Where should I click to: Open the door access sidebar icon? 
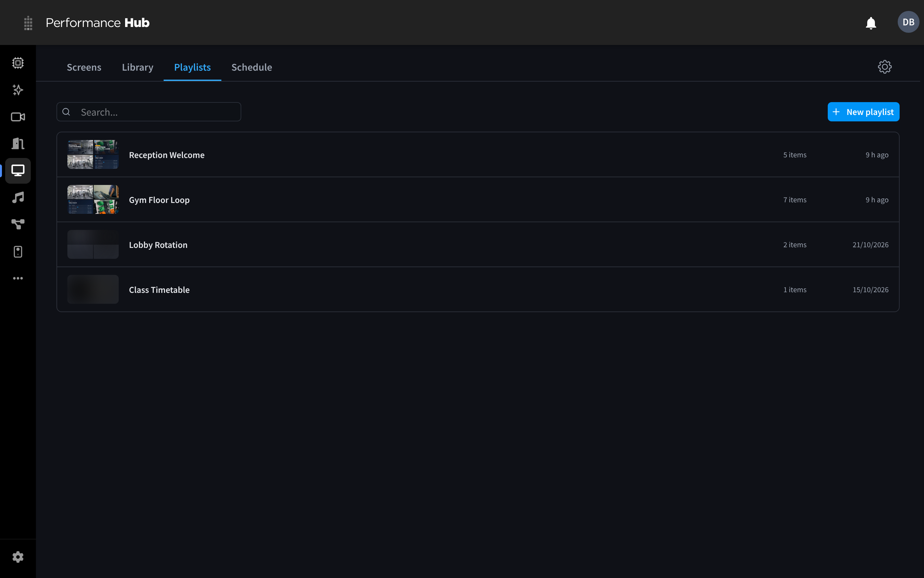pos(18,144)
